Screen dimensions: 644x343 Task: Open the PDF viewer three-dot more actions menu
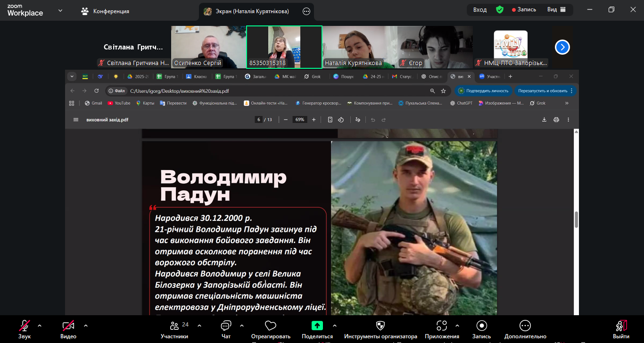click(x=569, y=120)
